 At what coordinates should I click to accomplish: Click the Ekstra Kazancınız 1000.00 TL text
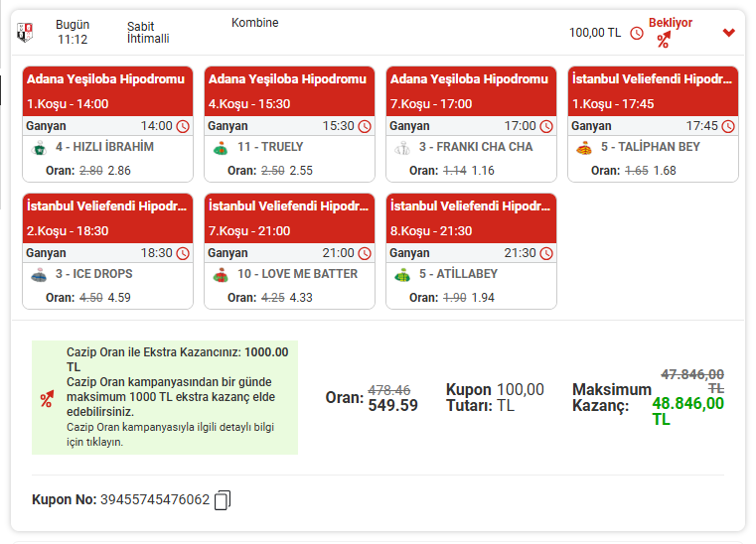(178, 359)
